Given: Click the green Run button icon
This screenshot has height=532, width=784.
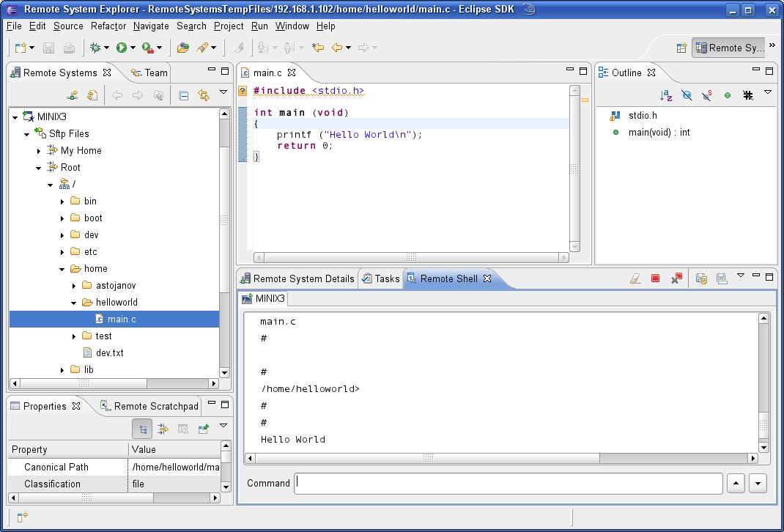Looking at the screenshot, I should pos(122,48).
